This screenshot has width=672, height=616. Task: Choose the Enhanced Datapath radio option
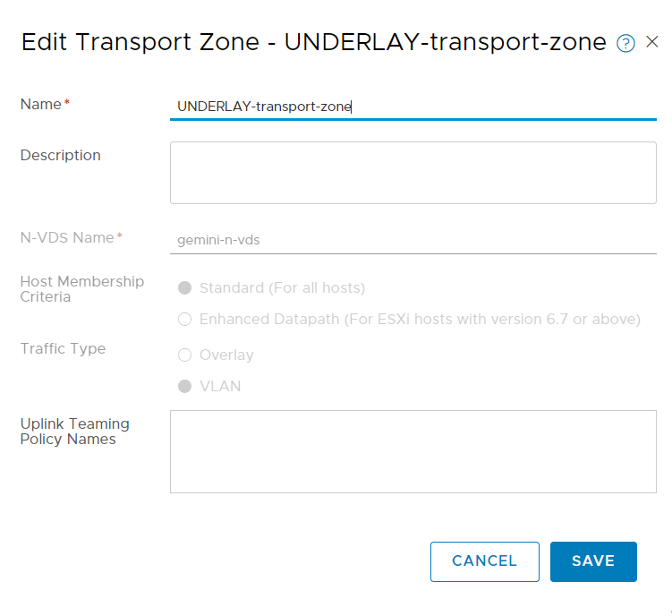coord(185,320)
